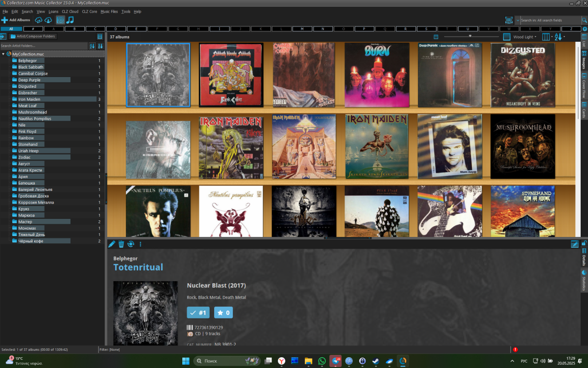Click the folder panel layout icon
Screen dimensions: 588x368
100,36
